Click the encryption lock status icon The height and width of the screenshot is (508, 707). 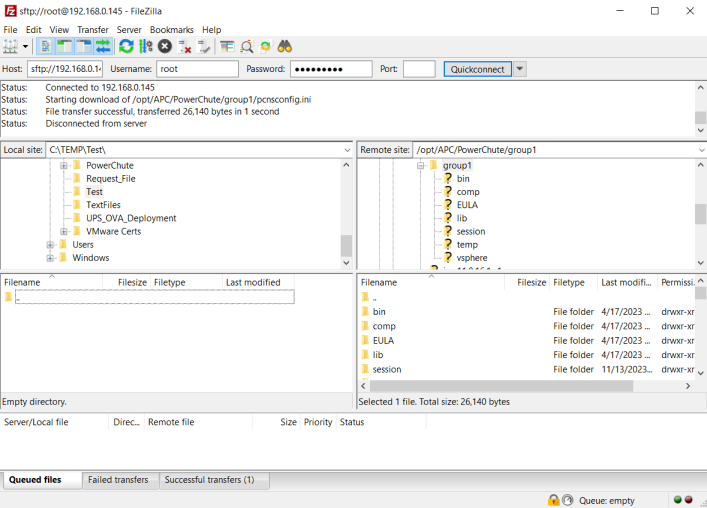click(553, 500)
